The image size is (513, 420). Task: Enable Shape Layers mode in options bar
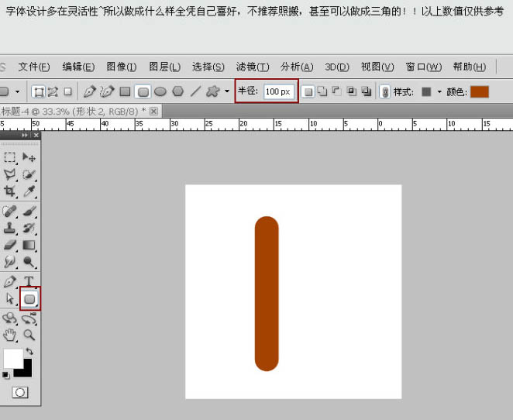(x=38, y=91)
